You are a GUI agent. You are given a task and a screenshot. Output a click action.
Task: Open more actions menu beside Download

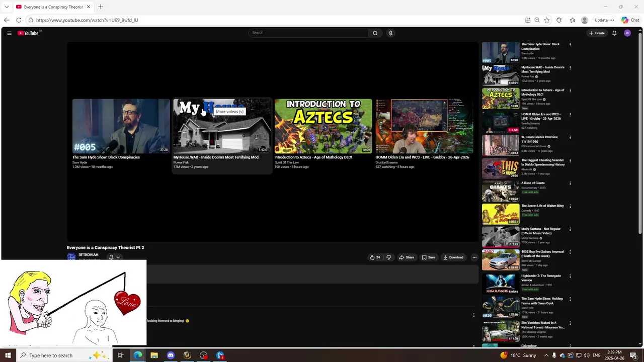[474, 257]
